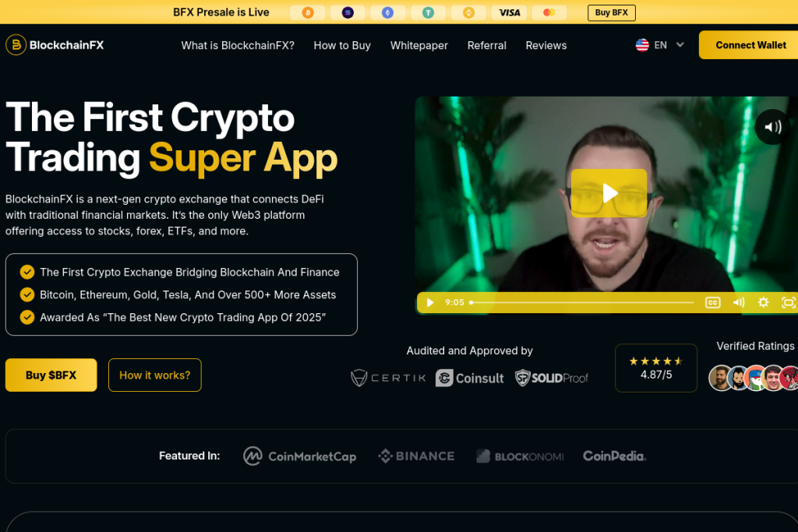Click the Buy $BFX button
The image size is (798, 532).
pos(51,375)
